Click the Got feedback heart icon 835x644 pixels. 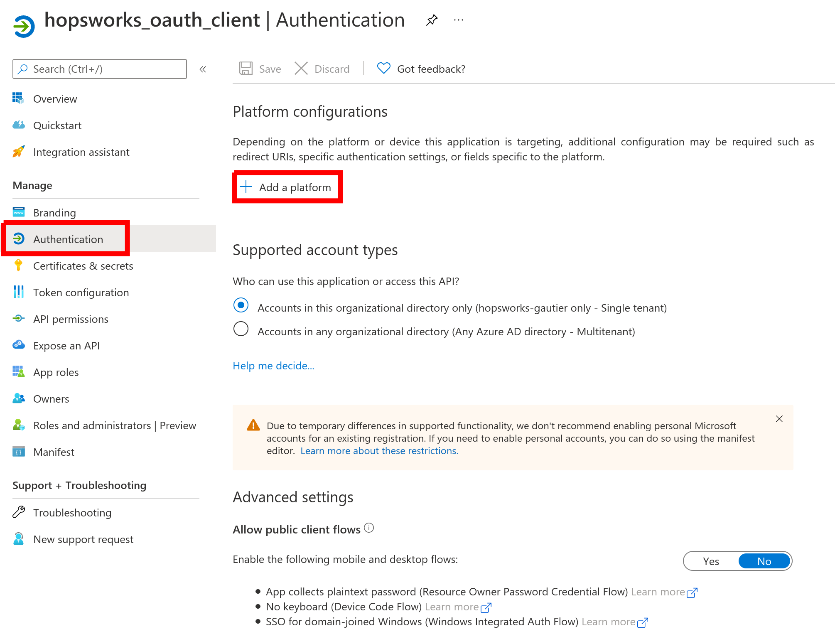[383, 68]
